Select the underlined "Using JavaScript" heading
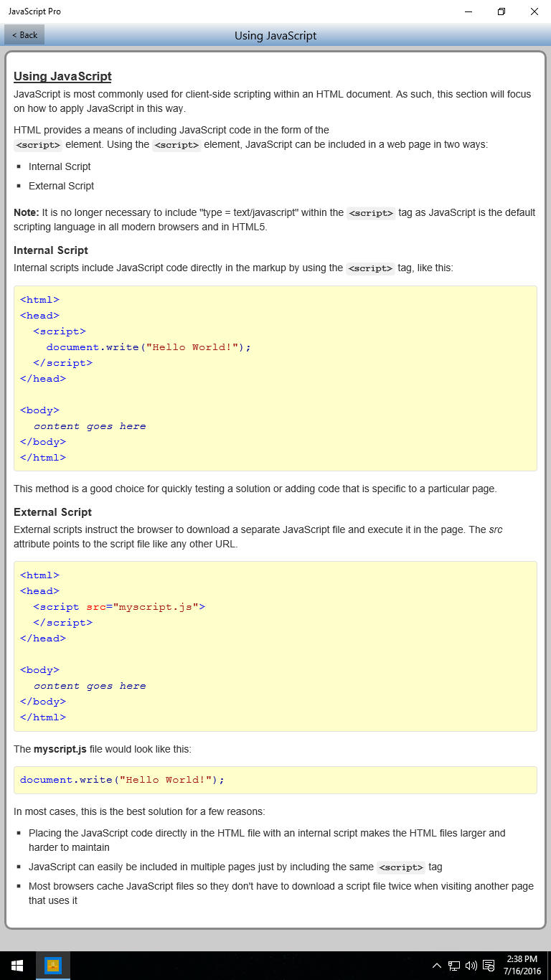Image resolution: width=551 pixels, height=980 pixels. (x=62, y=77)
